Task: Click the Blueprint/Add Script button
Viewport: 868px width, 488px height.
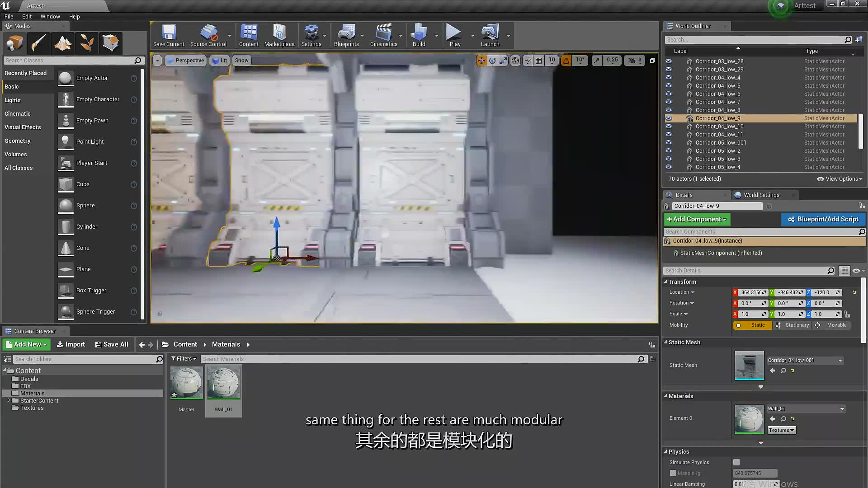Action: click(x=823, y=219)
